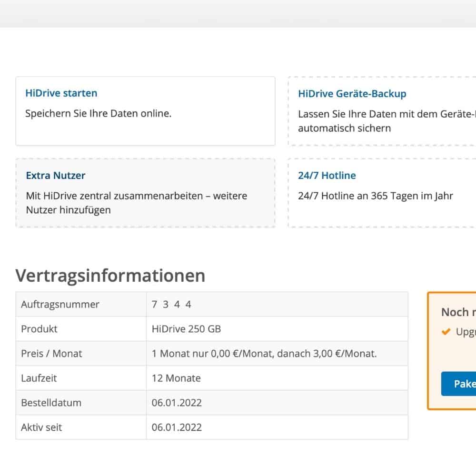Click the Laufzeit label cell
The width and height of the screenshot is (476, 476).
tap(81, 378)
